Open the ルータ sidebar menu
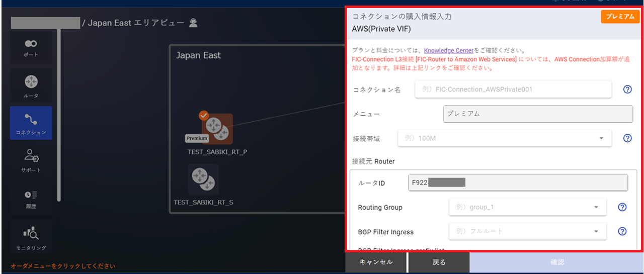The image size is (644, 274). point(31,85)
